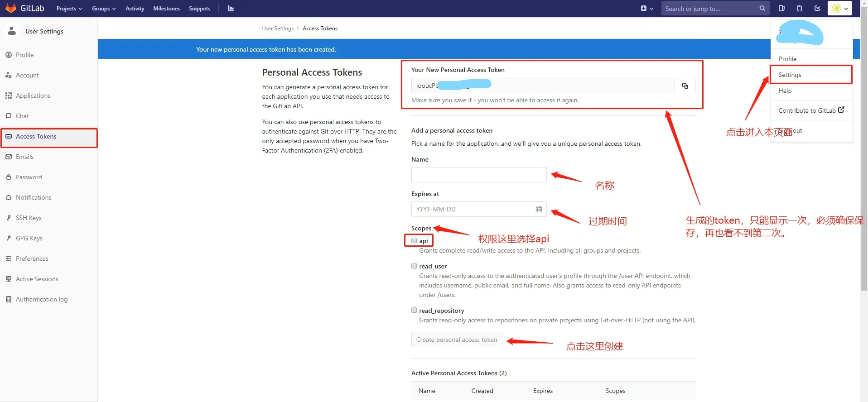Go to Activity in top navbar
The image size is (868, 402).
pyautogui.click(x=135, y=9)
